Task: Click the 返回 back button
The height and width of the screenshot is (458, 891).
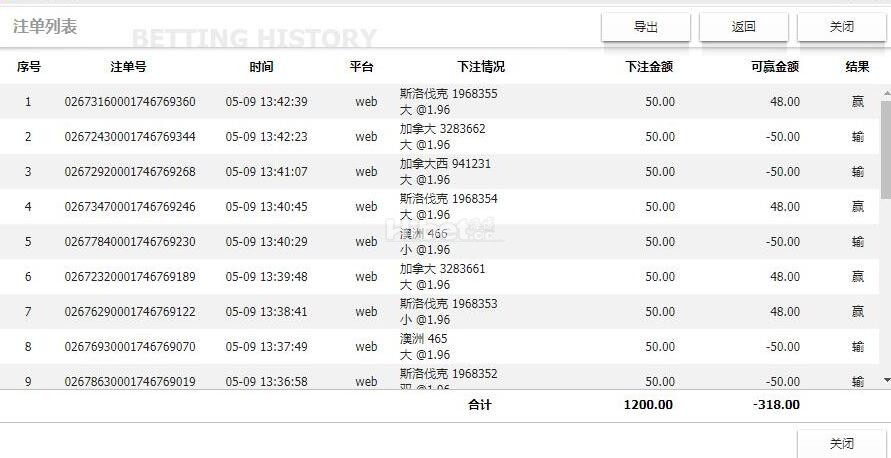Action: (x=743, y=27)
